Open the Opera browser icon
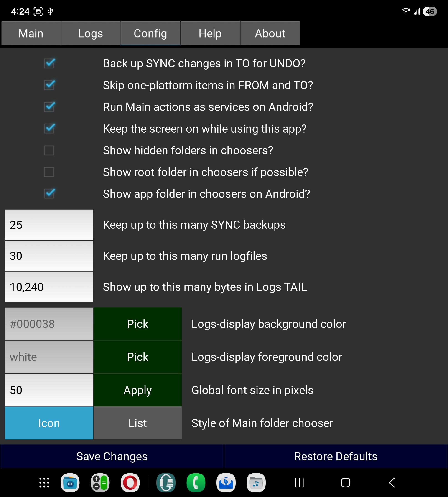 click(x=130, y=482)
